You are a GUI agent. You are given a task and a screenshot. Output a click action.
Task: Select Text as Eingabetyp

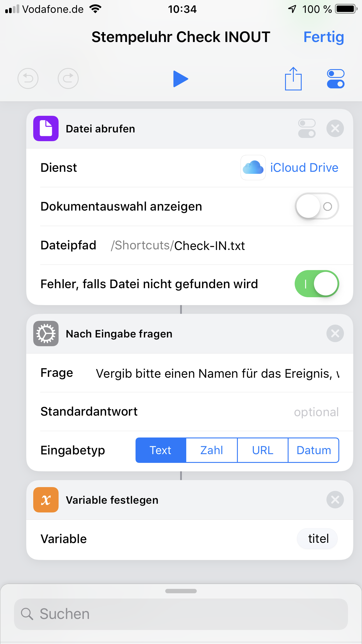(x=161, y=450)
